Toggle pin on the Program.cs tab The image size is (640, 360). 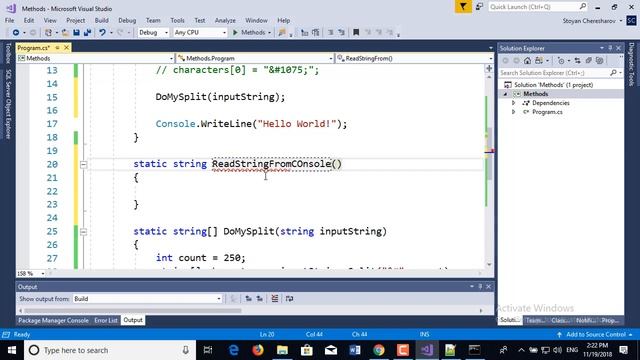tap(58, 48)
